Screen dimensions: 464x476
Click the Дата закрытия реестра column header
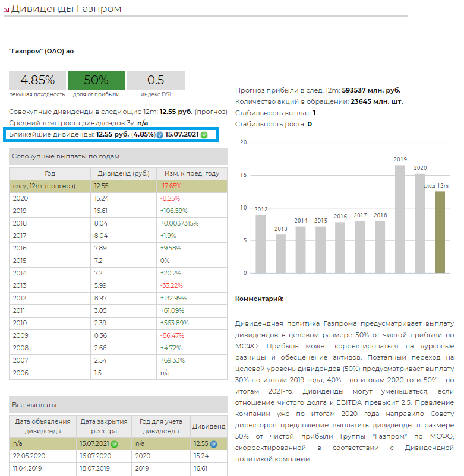(104, 427)
